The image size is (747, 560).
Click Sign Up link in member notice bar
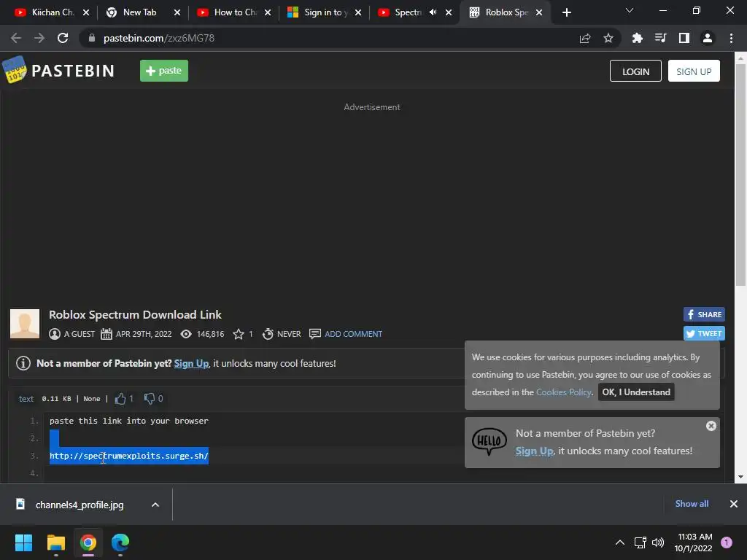[191, 363]
